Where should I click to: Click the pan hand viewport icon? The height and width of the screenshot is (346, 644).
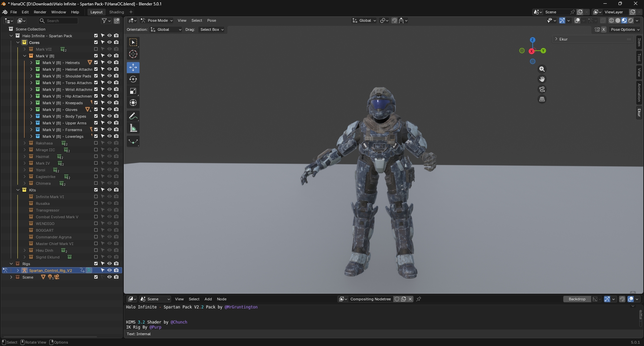coord(542,79)
